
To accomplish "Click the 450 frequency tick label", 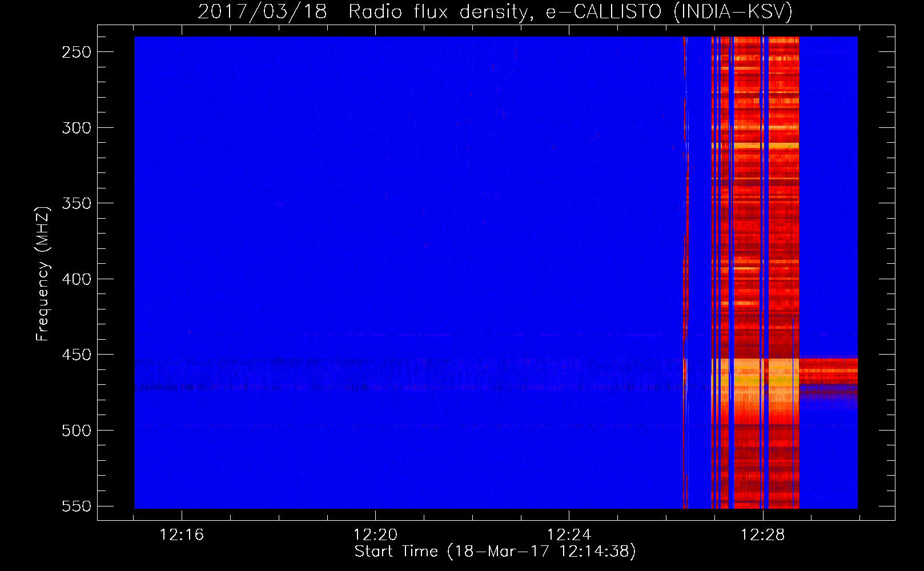I will (x=77, y=355).
